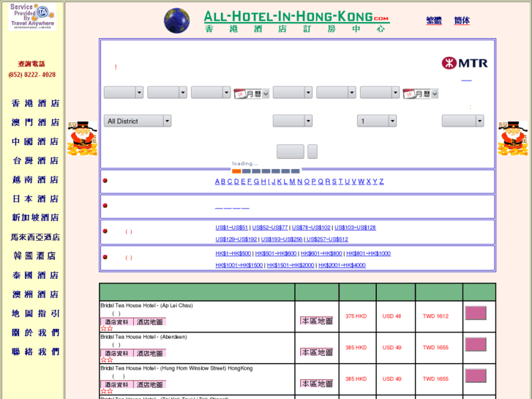Click the wide blank search button

tap(291, 152)
